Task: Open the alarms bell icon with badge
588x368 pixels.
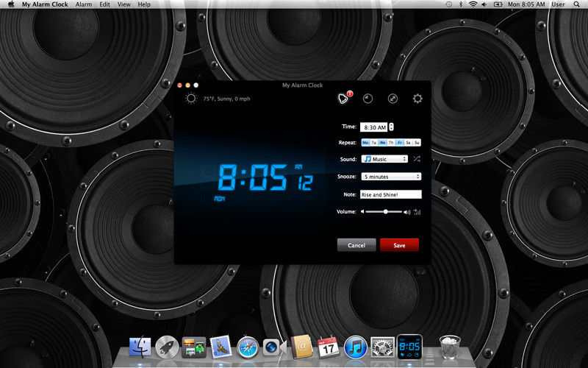Action: coord(344,98)
